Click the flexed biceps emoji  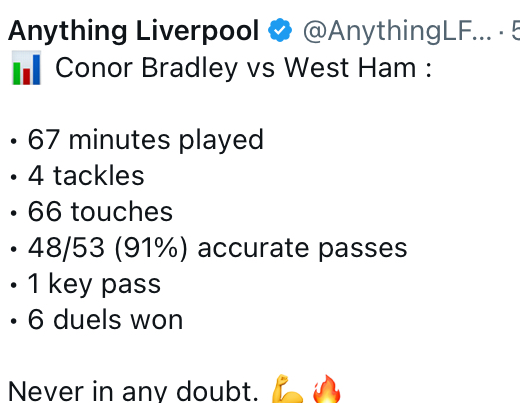pyautogui.click(x=287, y=389)
